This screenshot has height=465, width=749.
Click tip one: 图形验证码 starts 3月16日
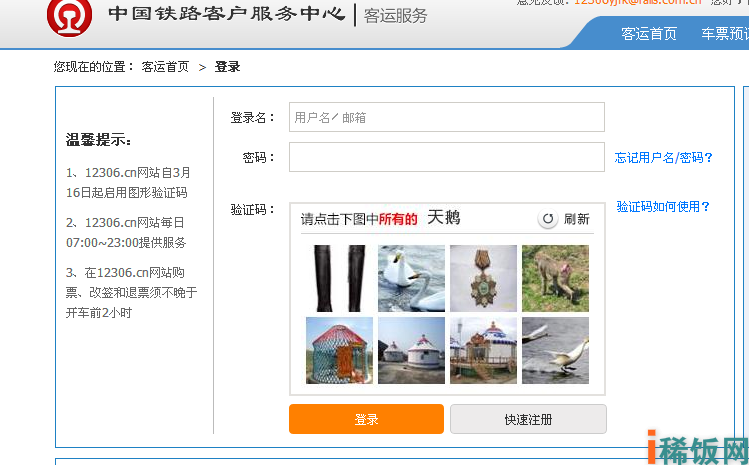(x=128, y=183)
